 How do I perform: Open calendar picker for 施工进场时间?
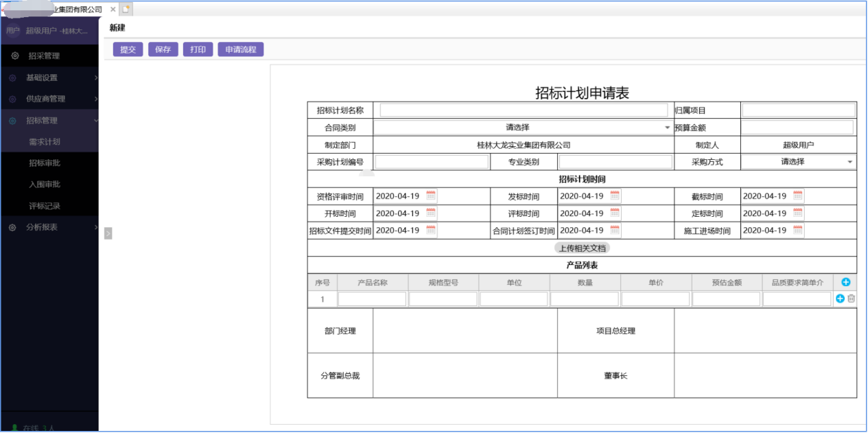point(797,231)
